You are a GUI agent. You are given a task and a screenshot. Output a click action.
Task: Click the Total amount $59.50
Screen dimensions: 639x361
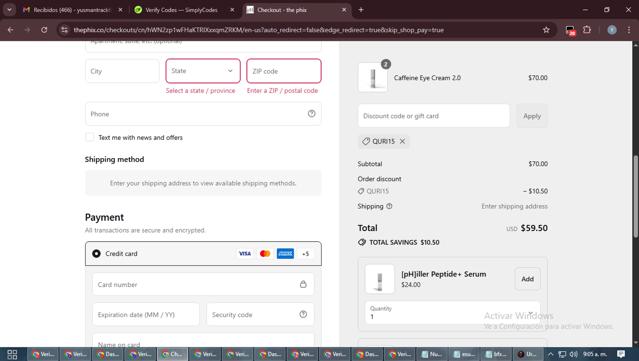click(534, 228)
